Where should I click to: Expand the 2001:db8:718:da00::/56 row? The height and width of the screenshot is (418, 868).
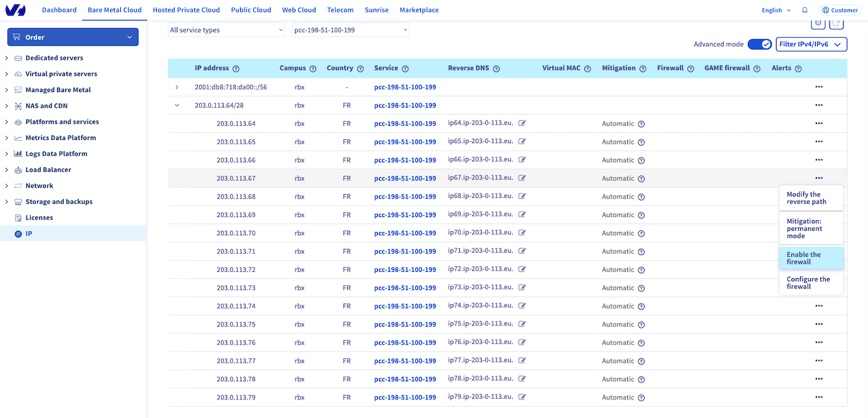177,87
